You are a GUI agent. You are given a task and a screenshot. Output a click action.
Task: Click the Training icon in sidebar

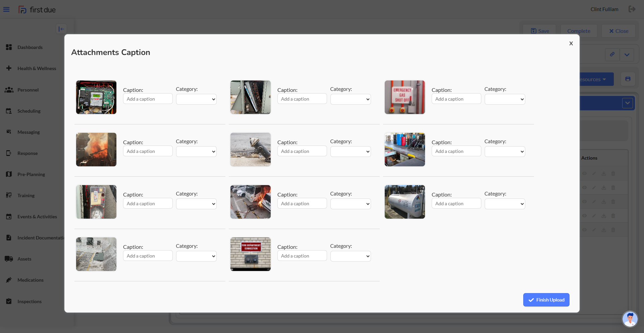point(9,195)
